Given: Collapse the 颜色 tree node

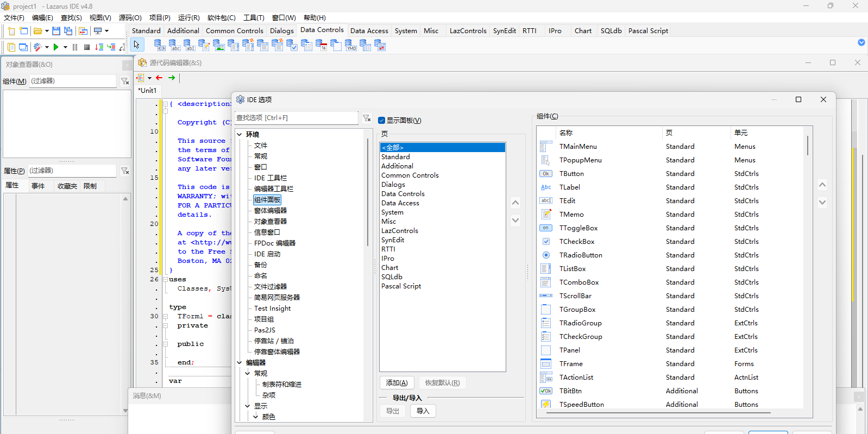Looking at the screenshot, I should 256,417.
